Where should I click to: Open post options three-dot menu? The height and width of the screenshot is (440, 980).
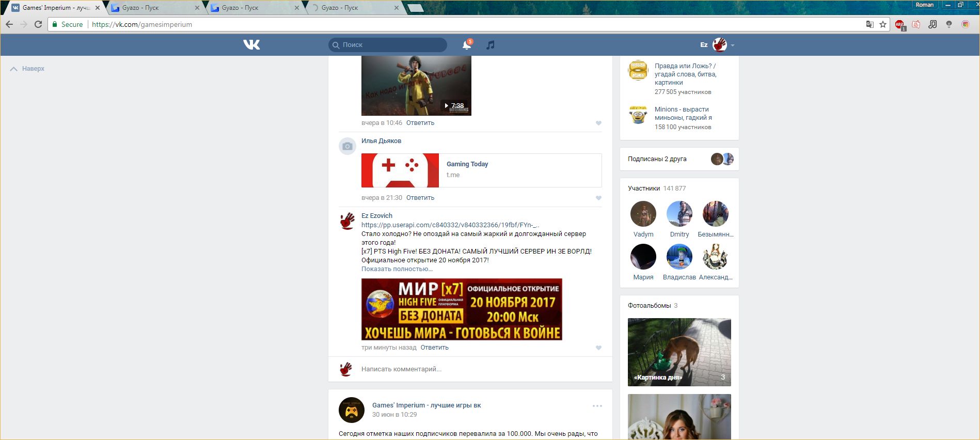coord(597,406)
